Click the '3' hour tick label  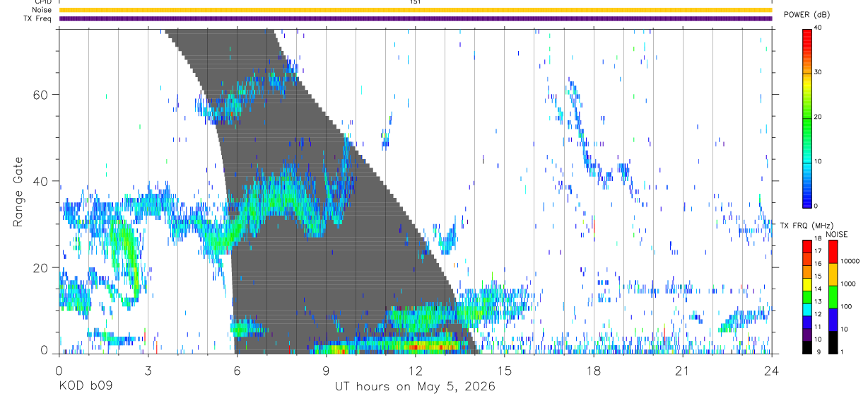(x=148, y=370)
